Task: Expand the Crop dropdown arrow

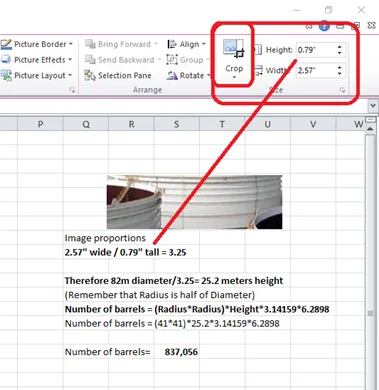Action: click(x=234, y=77)
